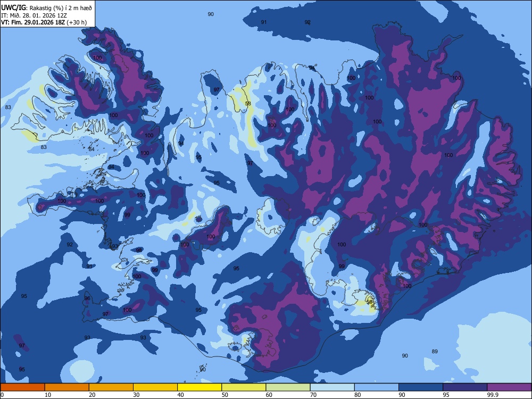Click the dark navy 95–99.9 legend swatch
The width and height of the screenshot is (532, 399).
point(465,387)
